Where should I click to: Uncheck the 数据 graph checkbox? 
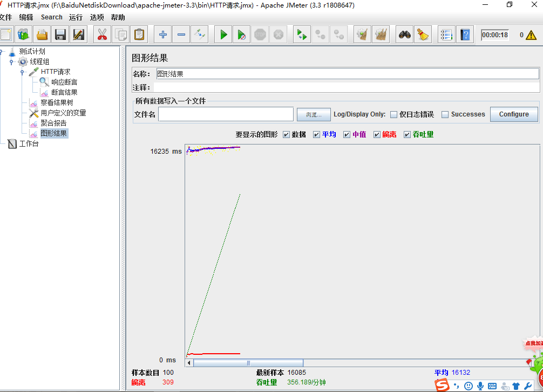click(x=286, y=135)
